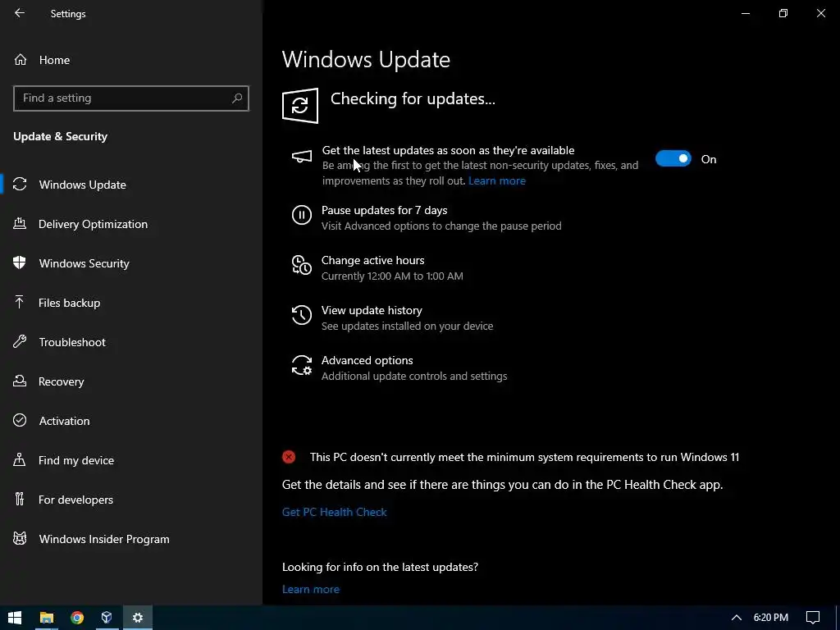Open File Explorer from the taskbar
Screen dimensions: 840x630
[x=47, y=618]
